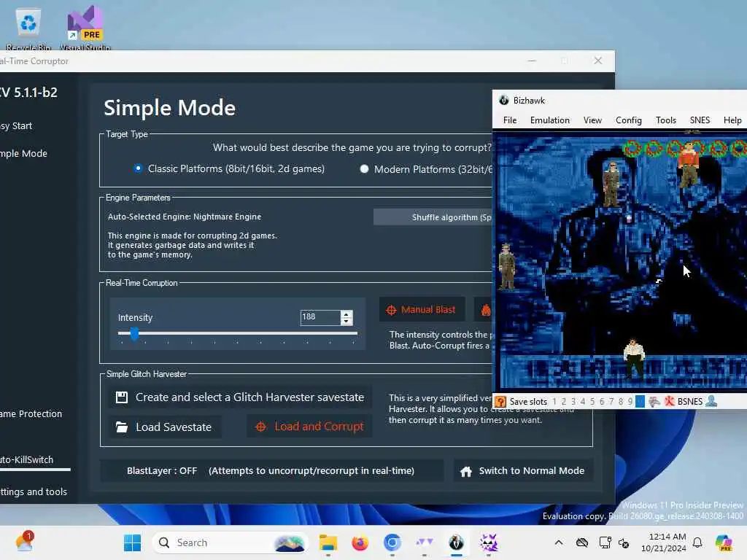Click the muted volume tray icon
Image resolution: width=747 pixels, height=560 pixels.
click(x=624, y=542)
